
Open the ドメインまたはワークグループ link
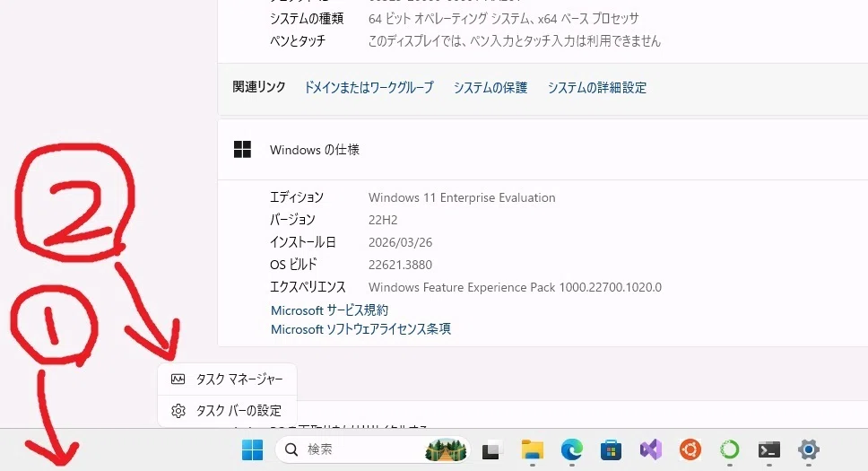(369, 88)
